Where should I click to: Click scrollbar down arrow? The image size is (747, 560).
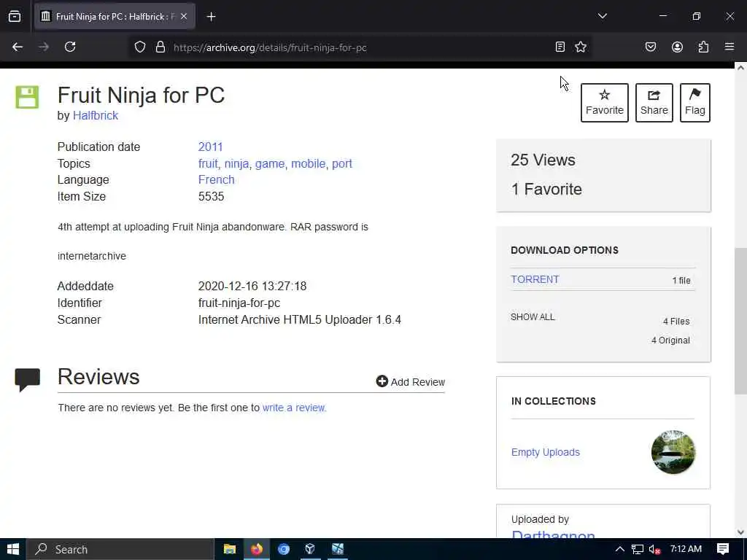(x=740, y=532)
